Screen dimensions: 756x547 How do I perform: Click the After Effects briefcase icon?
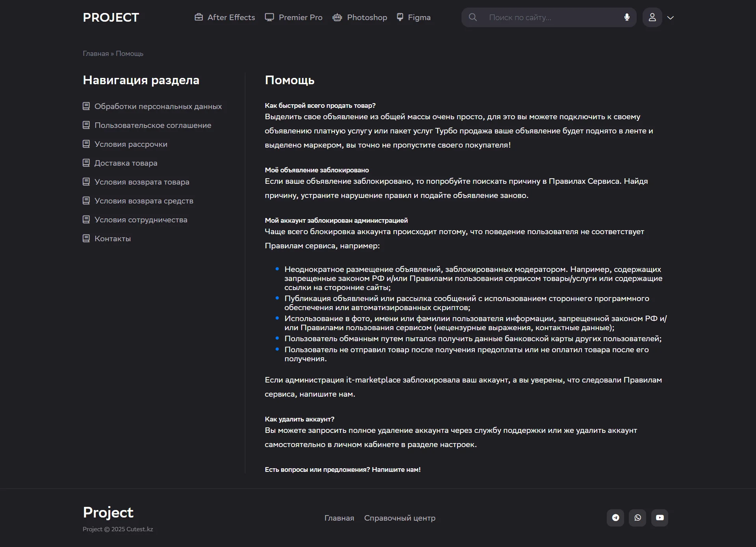(x=199, y=17)
